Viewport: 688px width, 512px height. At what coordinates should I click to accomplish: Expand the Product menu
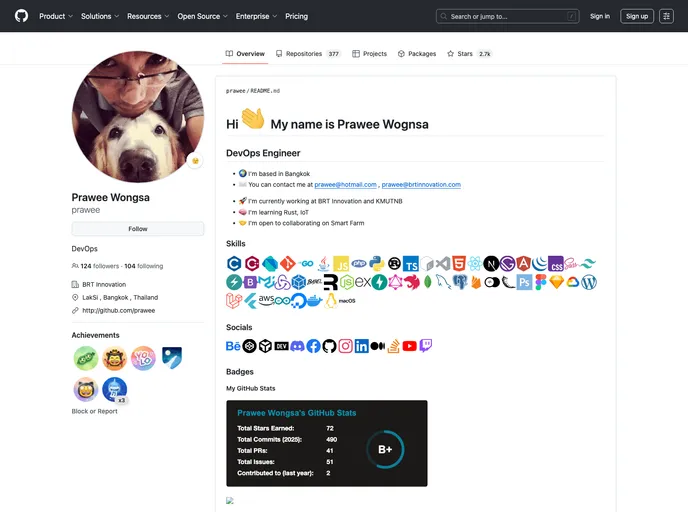[x=56, y=16]
